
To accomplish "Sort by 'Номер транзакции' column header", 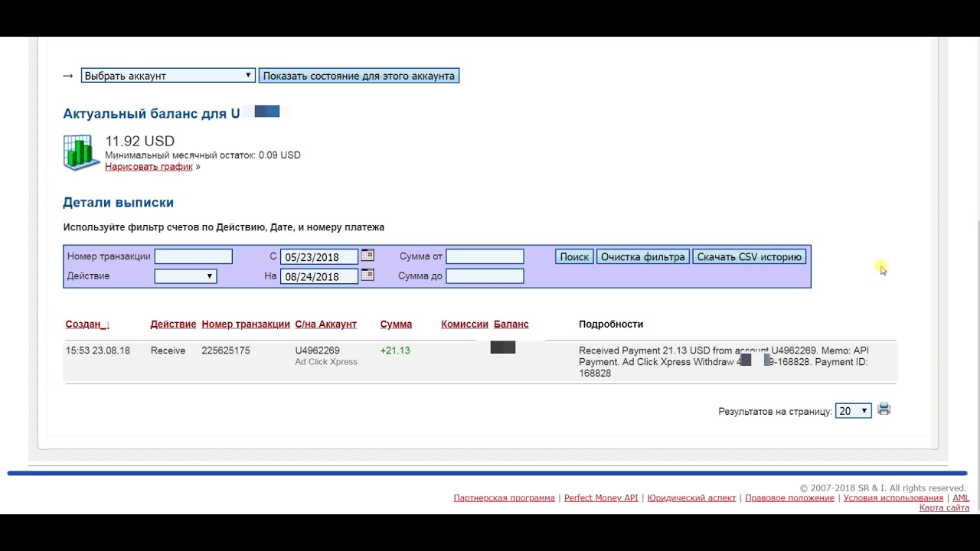I will coord(246,324).
